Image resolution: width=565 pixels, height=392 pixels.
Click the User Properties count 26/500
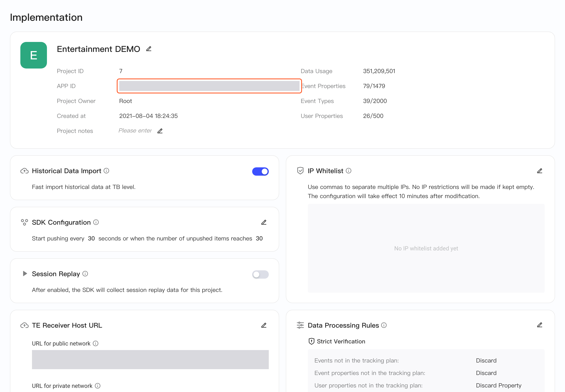click(373, 116)
